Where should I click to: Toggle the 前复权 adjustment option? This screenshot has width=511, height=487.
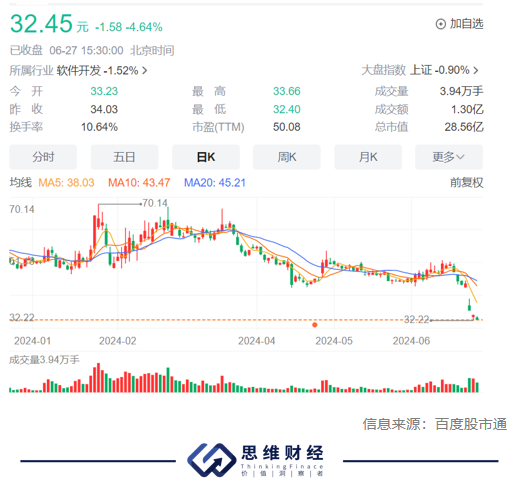point(466,183)
